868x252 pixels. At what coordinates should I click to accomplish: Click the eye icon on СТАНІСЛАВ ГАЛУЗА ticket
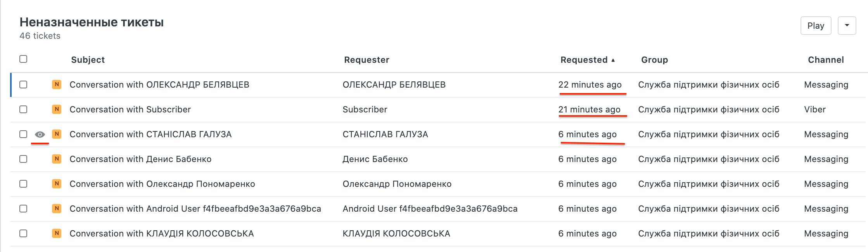coord(40,135)
